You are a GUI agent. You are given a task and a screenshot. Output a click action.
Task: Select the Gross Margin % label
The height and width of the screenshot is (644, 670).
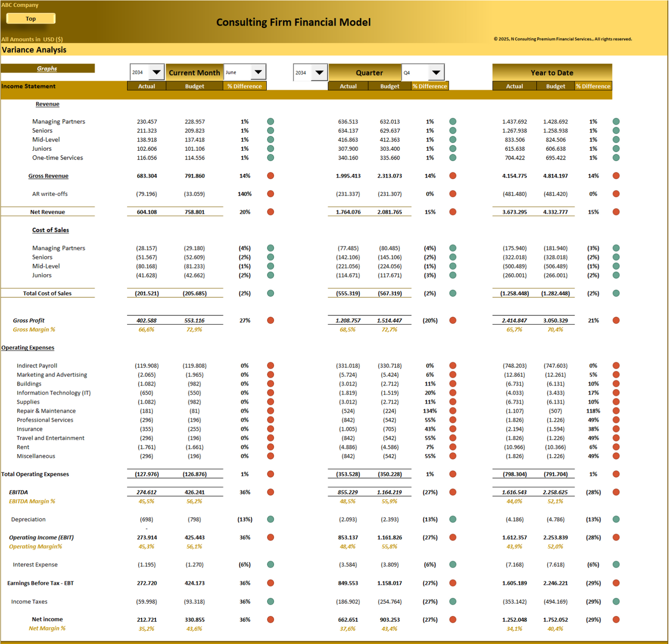pyautogui.click(x=34, y=330)
